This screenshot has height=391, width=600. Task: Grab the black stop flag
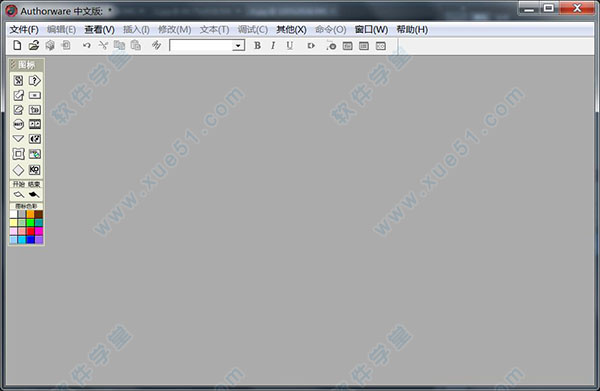tap(34, 194)
